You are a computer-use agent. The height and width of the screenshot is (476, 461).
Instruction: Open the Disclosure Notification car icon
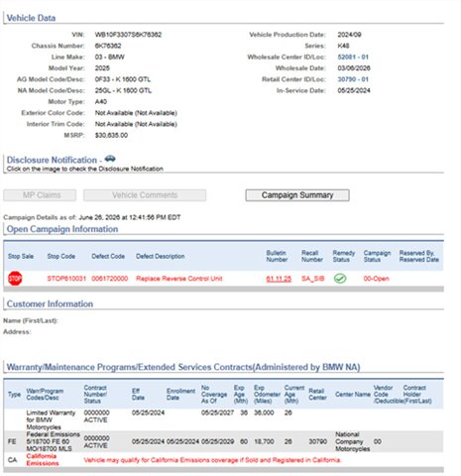pos(110,159)
